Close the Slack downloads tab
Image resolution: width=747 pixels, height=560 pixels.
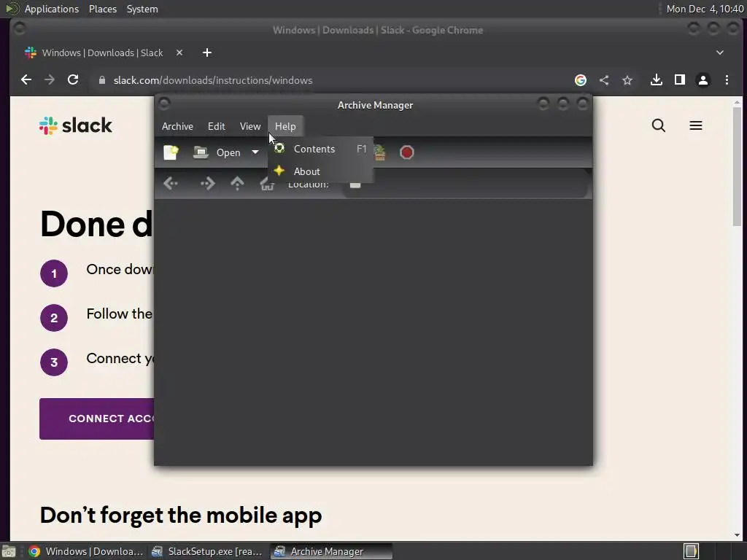point(179,52)
